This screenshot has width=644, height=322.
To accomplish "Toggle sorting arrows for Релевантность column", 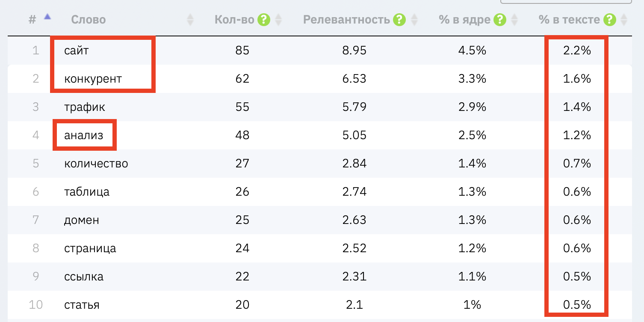I will pos(414,20).
